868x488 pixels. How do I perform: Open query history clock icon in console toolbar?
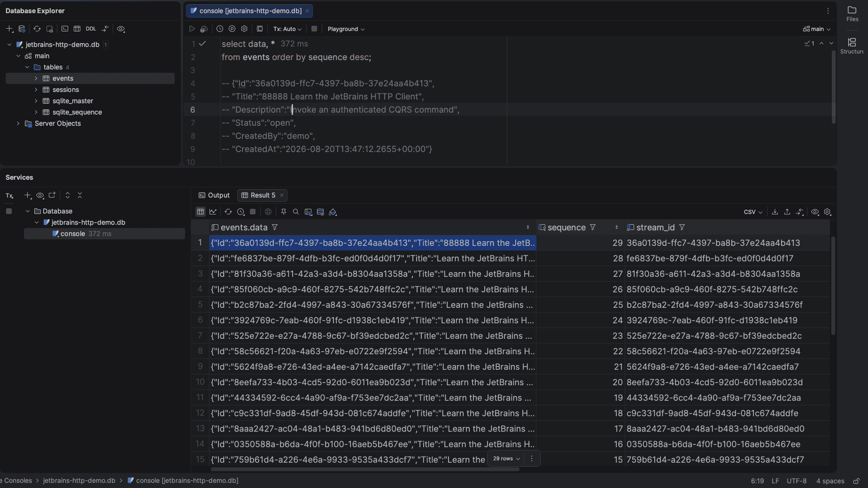coord(219,29)
